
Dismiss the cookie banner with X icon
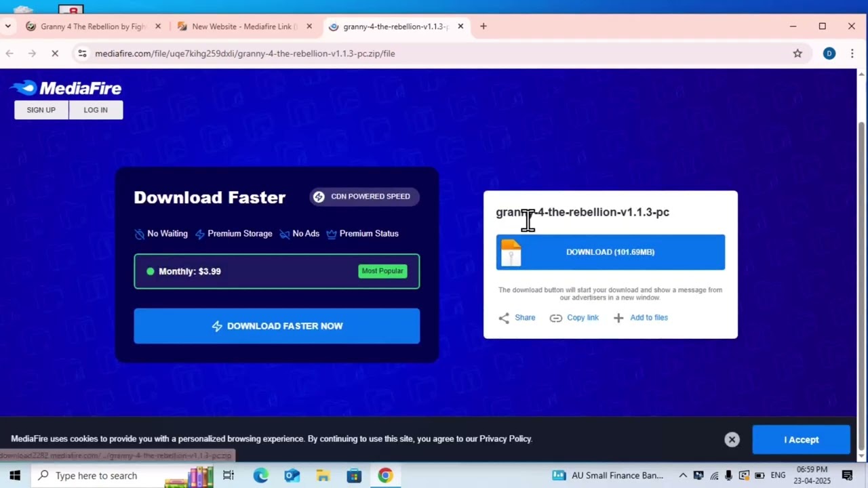tap(732, 440)
